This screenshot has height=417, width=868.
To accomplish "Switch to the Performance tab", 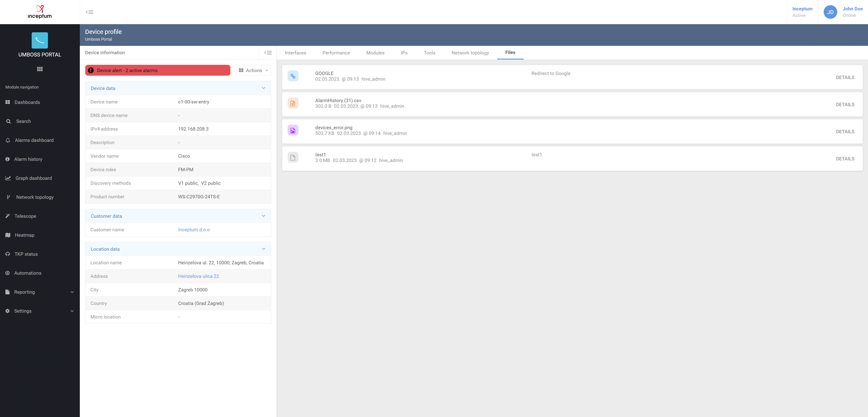I will pos(336,53).
